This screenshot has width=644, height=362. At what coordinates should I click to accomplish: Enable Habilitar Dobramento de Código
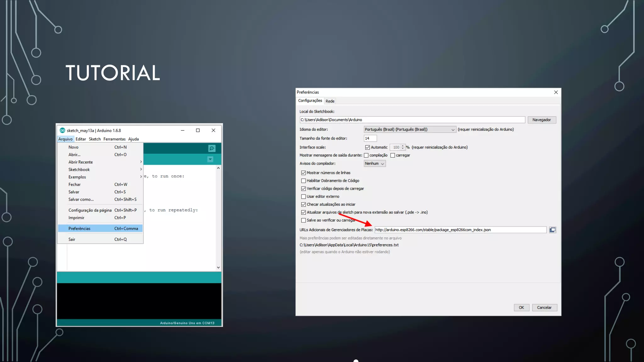[303, 181]
